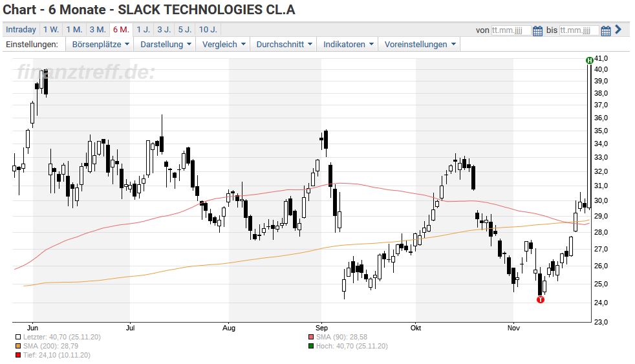Select the 6 M. timeframe tab
The width and height of the screenshot is (635, 364).
121,30
